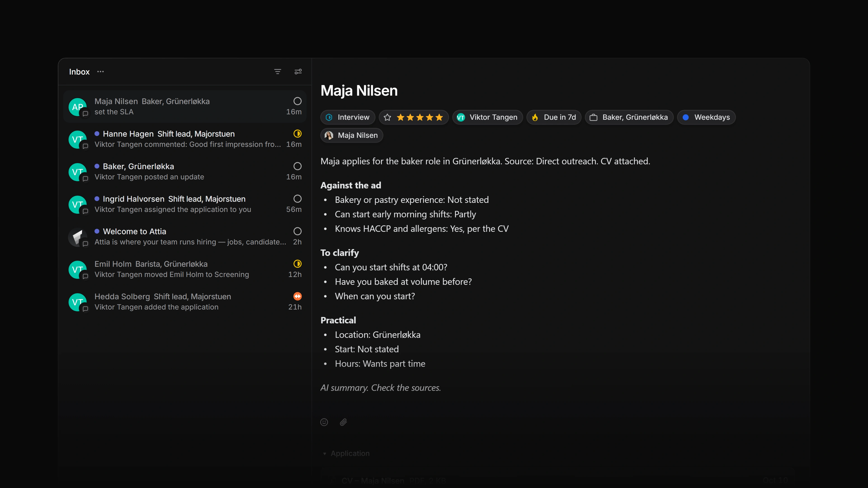Image resolution: width=868 pixels, height=488 pixels.
Task: Open the Hedda Solberg notification
Action: pyautogui.click(x=185, y=302)
